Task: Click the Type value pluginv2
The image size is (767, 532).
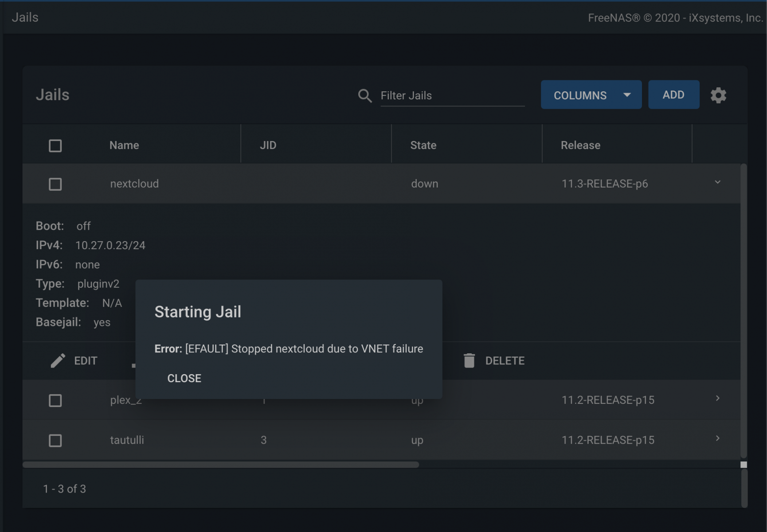Action: [x=98, y=284]
